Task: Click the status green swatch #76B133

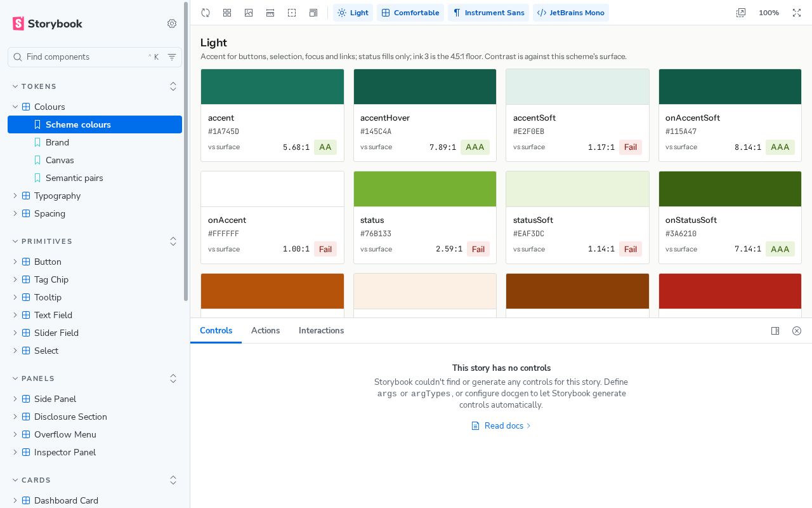Action: pyautogui.click(x=425, y=189)
